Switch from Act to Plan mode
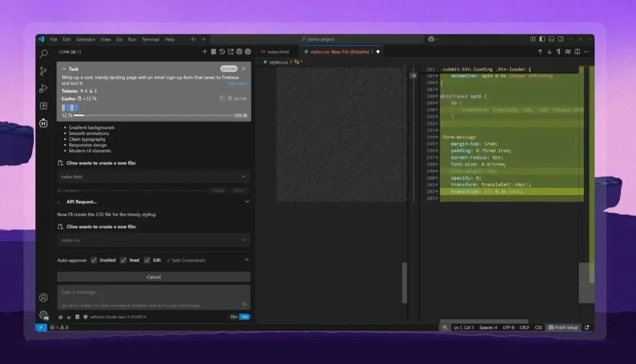This screenshot has width=636, height=364. coord(233,316)
